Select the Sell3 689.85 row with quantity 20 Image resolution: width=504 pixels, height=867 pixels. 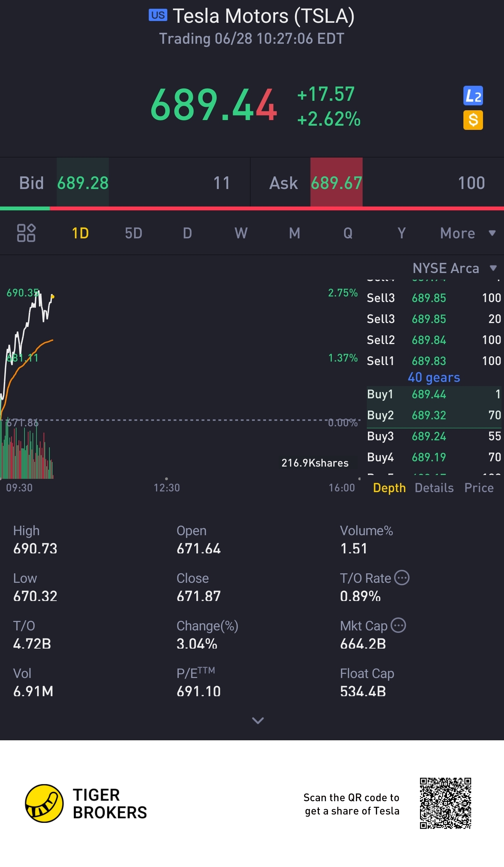click(x=434, y=319)
